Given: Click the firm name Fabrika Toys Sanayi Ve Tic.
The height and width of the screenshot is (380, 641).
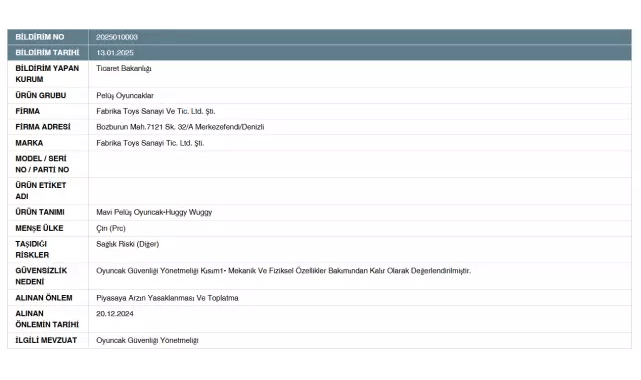Looking at the screenshot, I should [156, 111].
